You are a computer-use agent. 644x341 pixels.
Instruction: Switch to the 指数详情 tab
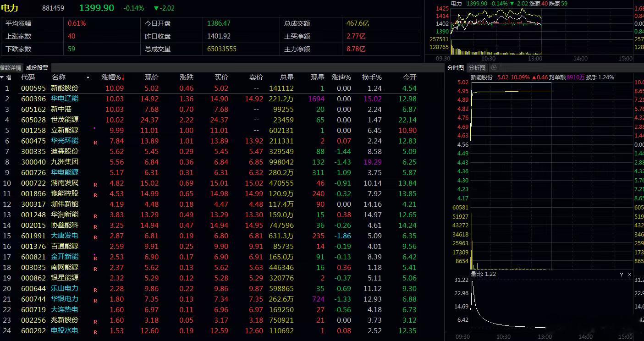click(11, 67)
